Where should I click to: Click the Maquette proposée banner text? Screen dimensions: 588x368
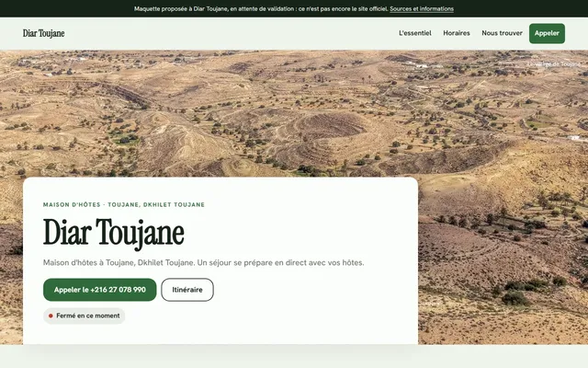(x=261, y=8)
